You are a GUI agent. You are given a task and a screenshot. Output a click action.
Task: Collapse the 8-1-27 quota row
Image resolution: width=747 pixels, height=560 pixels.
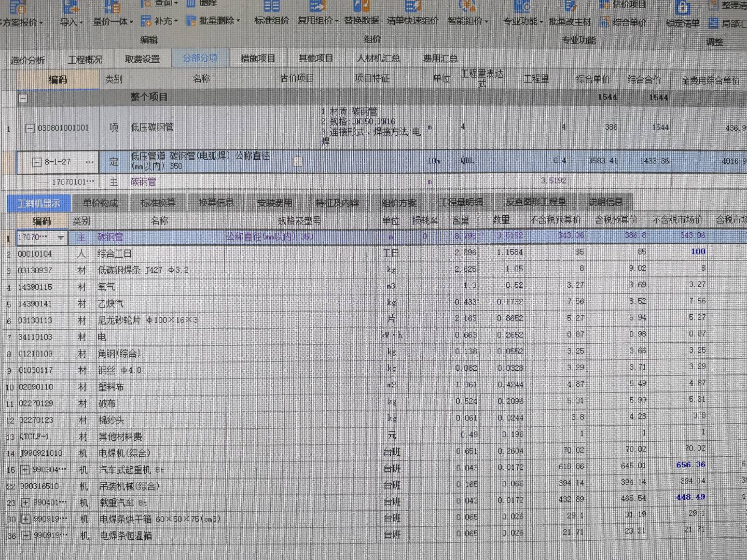[37, 162]
